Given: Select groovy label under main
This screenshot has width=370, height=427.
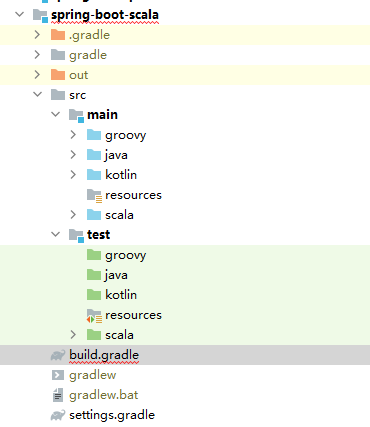Looking at the screenshot, I should click(x=126, y=135).
